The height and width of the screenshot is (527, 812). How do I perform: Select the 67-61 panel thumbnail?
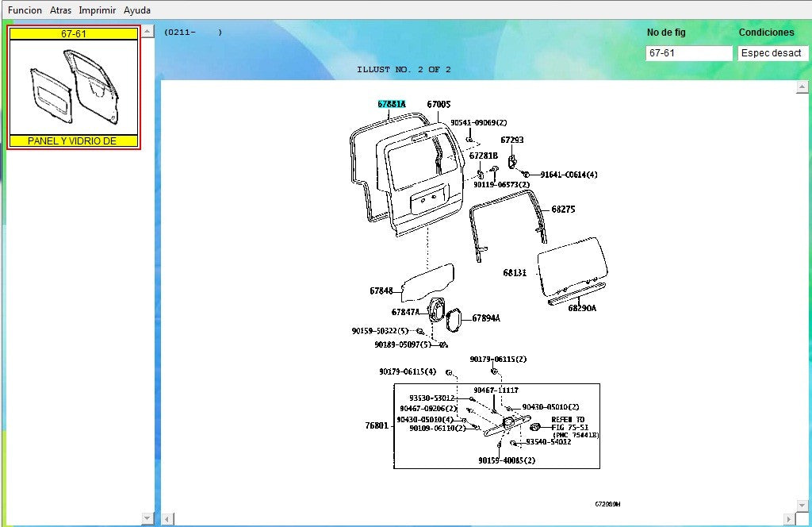coord(73,87)
